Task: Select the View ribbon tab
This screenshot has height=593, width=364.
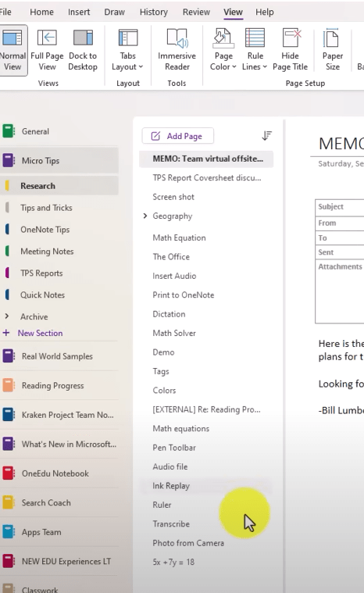Action: 233,12
